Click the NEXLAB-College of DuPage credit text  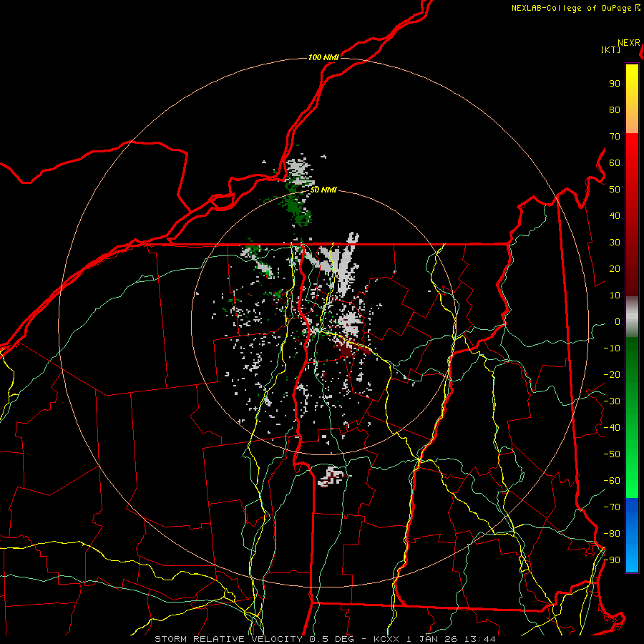(575, 8)
